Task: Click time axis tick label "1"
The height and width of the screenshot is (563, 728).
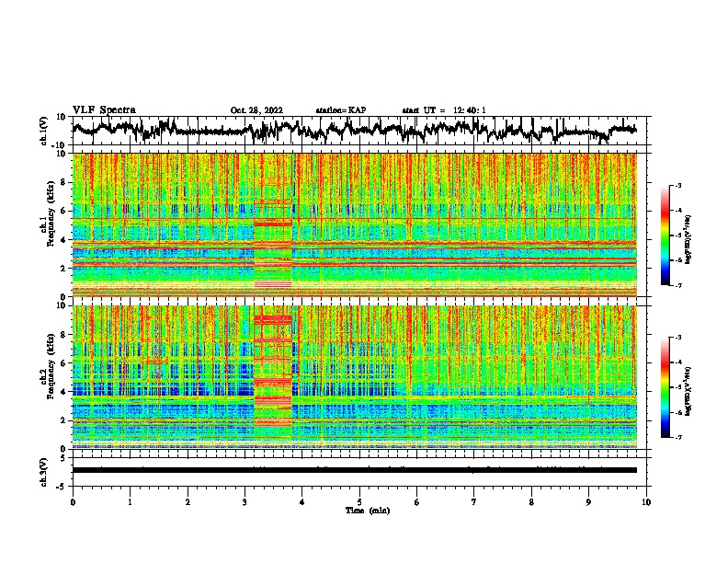Action: [x=130, y=502]
